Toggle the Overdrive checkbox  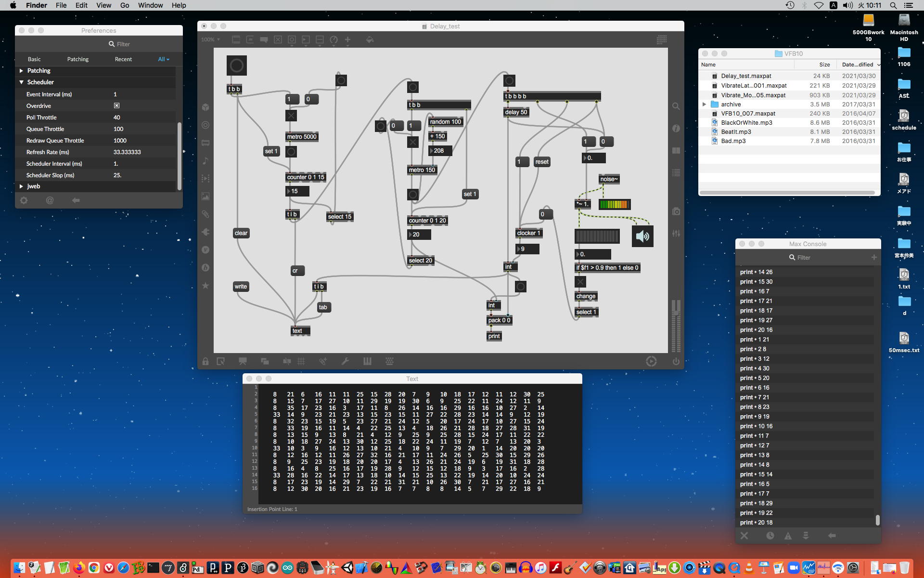point(116,105)
